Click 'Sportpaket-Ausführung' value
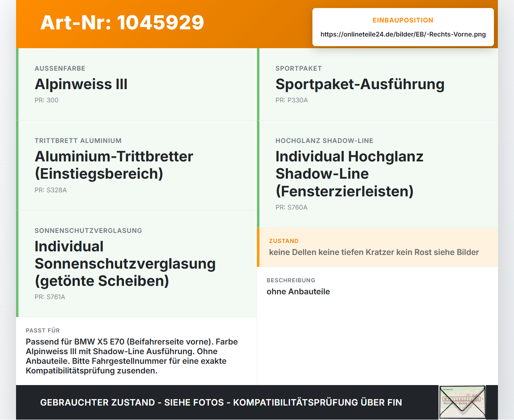The image size is (514, 420). tap(360, 84)
